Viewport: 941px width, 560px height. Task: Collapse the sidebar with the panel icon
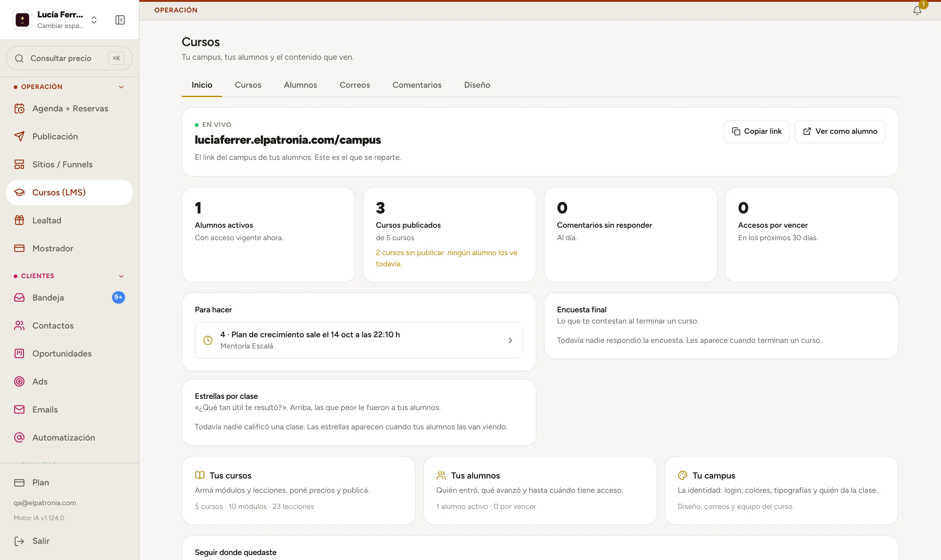pos(120,20)
